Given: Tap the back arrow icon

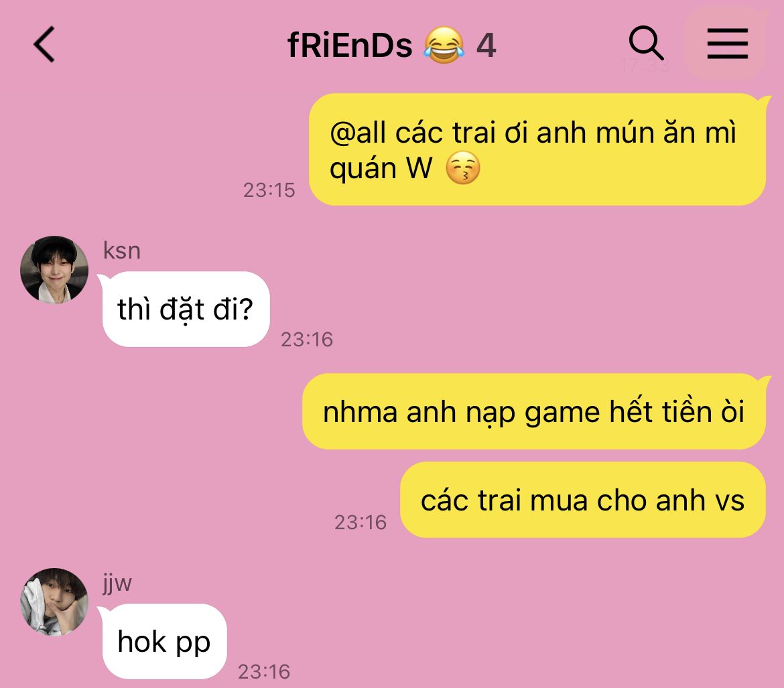Looking at the screenshot, I should [44, 44].
